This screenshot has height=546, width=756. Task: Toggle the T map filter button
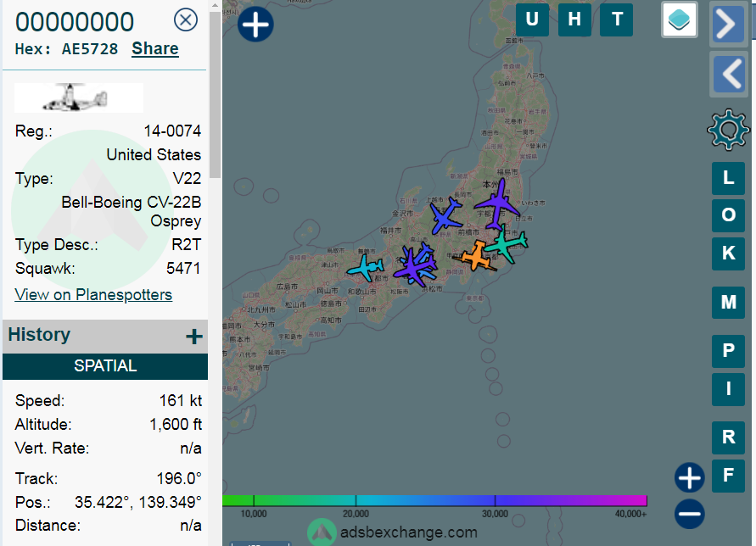617,19
